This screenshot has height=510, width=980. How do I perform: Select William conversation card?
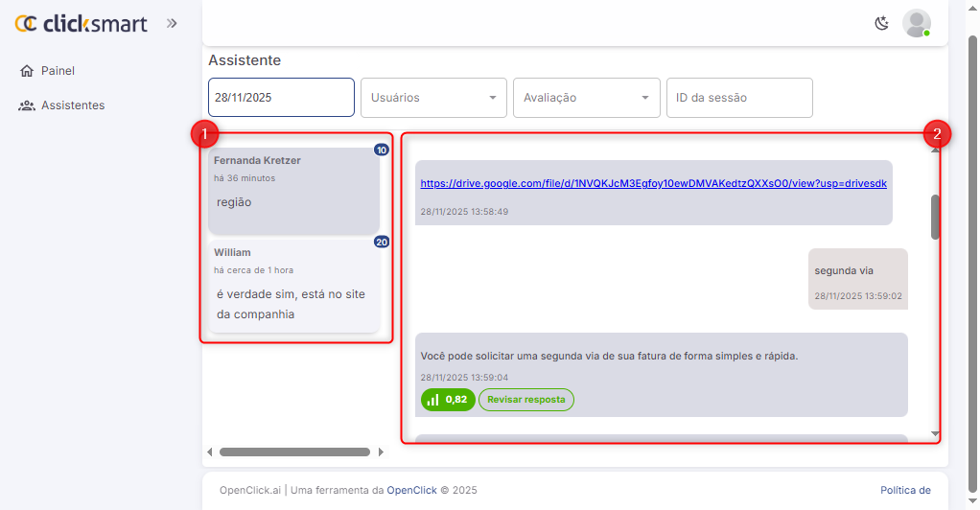[x=293, y=286]
